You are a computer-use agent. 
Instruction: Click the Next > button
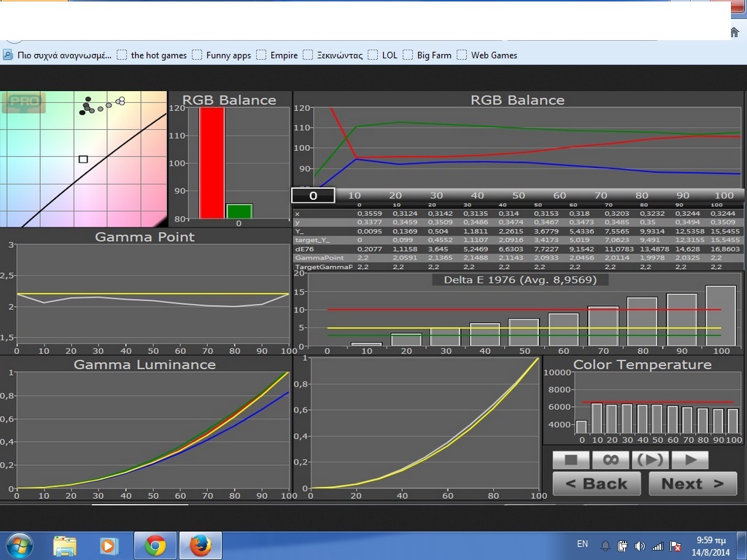(692, 483)
